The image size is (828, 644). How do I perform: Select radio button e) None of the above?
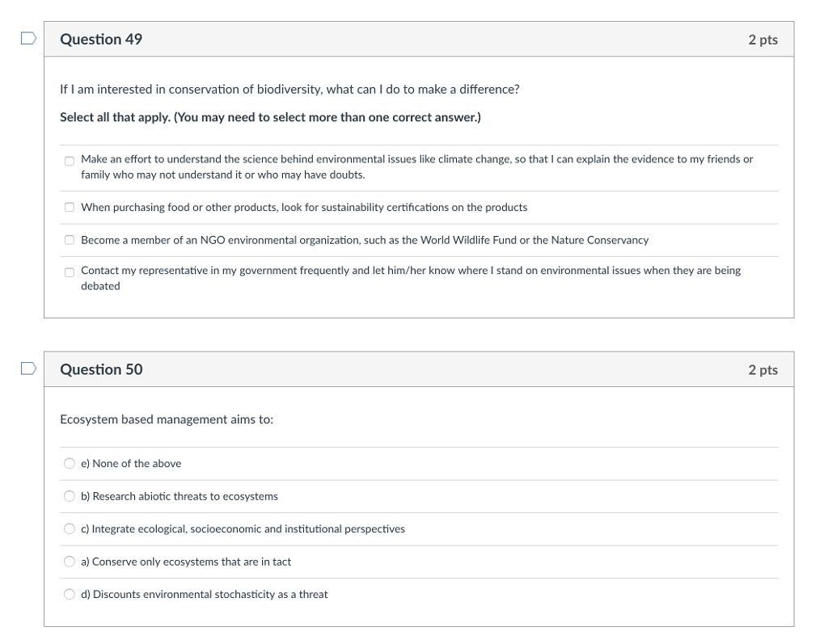click(70, 464)
